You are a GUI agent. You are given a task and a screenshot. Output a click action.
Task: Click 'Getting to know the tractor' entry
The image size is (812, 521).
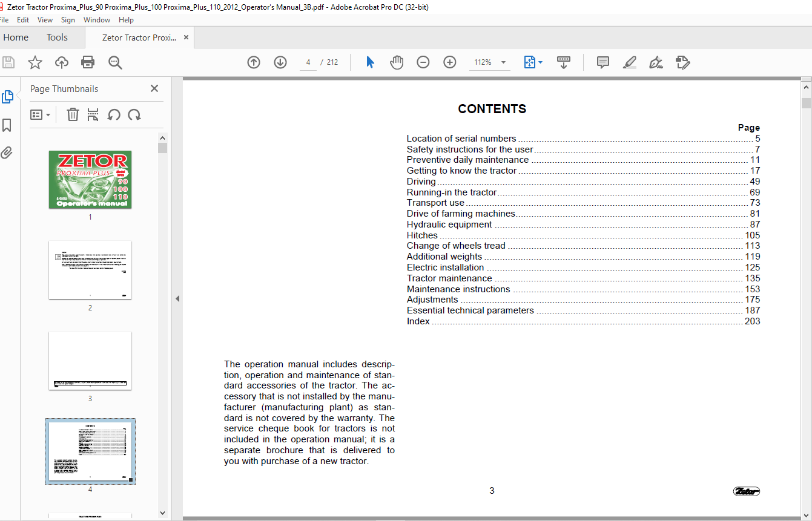coord(583,171)
